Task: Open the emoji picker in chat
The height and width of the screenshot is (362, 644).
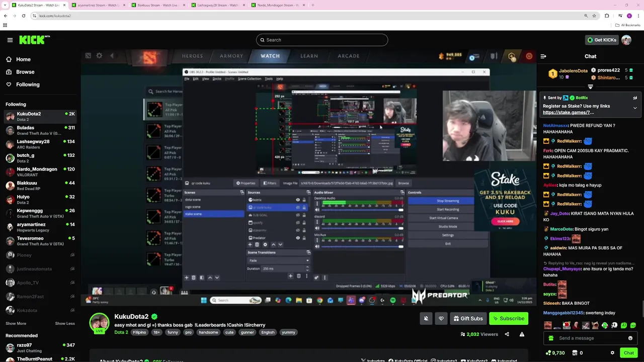Action: pyautogui.click(x=630, y=338)
